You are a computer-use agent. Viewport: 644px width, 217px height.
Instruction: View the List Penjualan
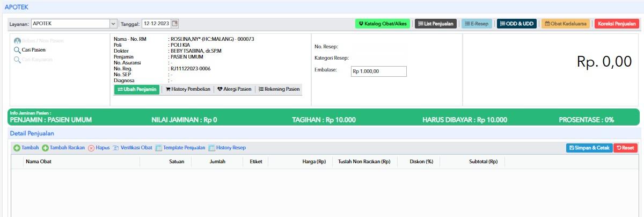[435, 24]
